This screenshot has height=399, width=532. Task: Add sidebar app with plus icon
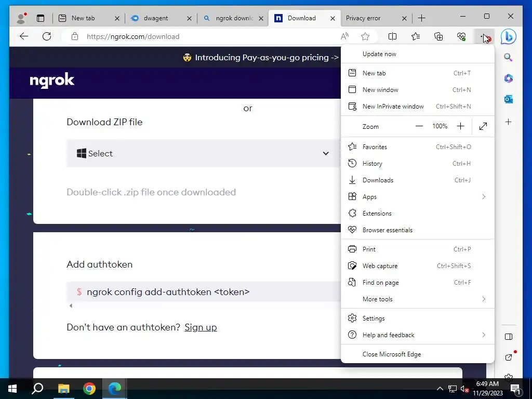(x=508, y=122)
